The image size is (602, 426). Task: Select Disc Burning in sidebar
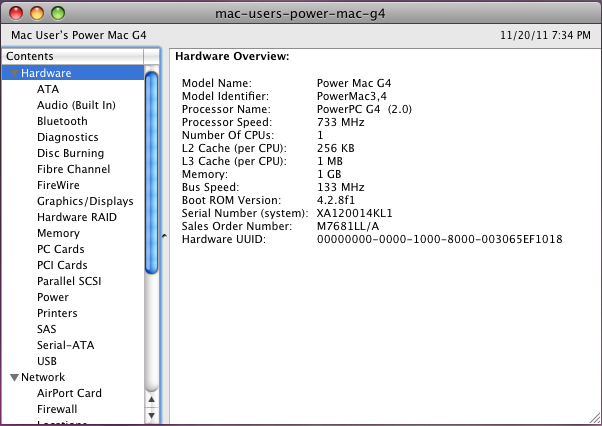[71, 153]
